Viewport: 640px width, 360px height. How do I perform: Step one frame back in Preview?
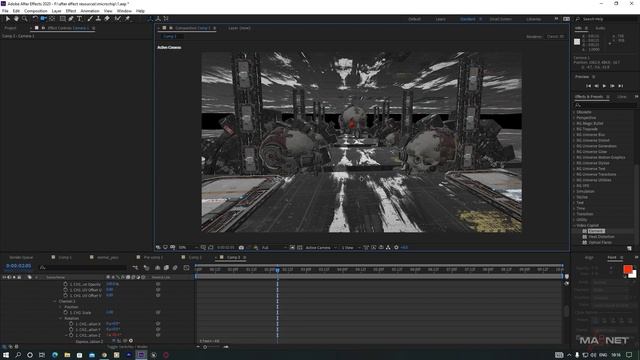coord(596,86)
